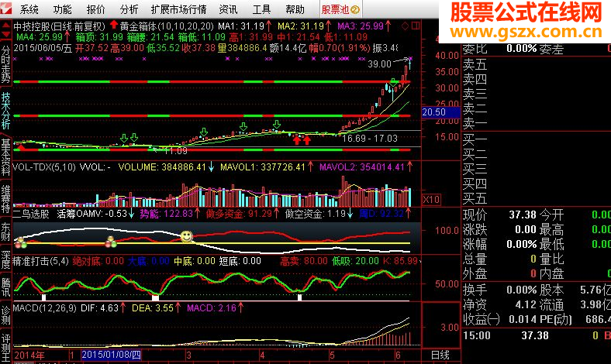Screen dimensions: 611x364
Task: Click the highlighted date 2015/01/08/四 marker
Action: [111, 355]
